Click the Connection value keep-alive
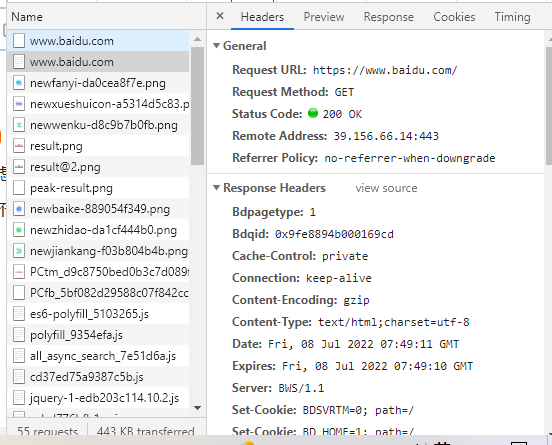 point(339,278)
